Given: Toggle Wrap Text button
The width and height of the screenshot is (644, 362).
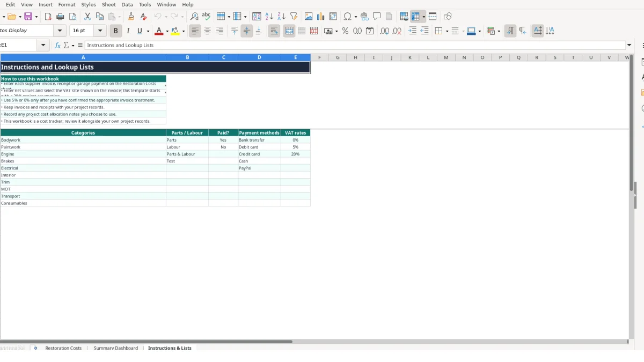Looking at the screenshot, I should (274, 31).
